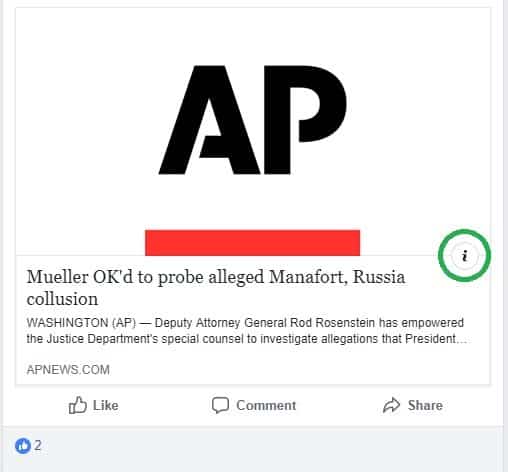
Task: Click the "WASHINGTON (AP)" dateline text
Action: [x=81, y=323]
